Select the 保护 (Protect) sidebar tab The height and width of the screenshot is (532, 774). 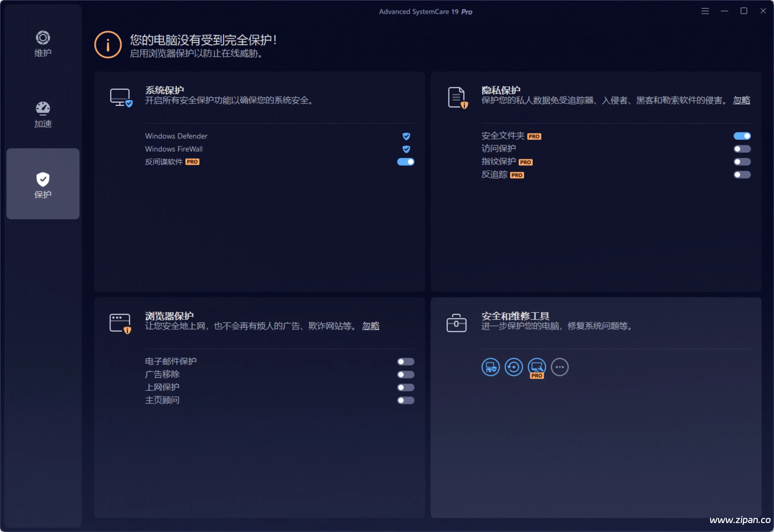point(43,184)
